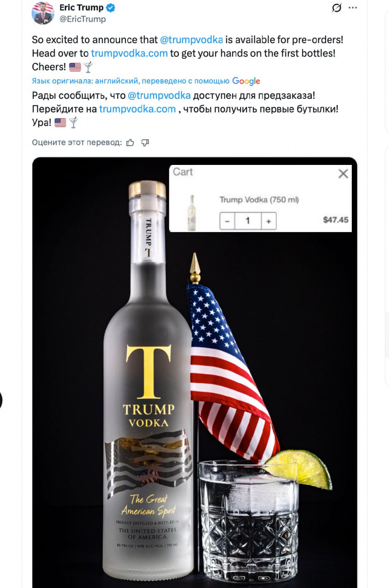The height and width of the screenshot is (588, 389).
Task: Open the Grok slashed-circle icon
Action: 337,8
